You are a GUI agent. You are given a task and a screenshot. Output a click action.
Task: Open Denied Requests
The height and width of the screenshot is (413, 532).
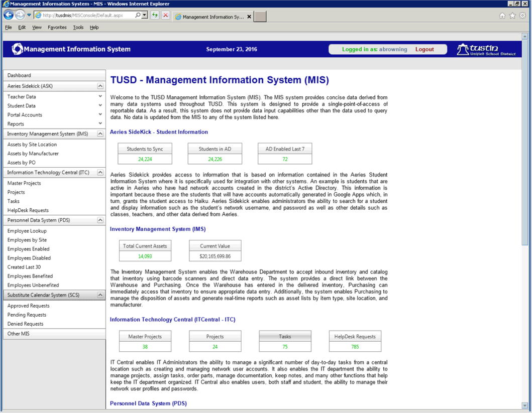(25, 324)
